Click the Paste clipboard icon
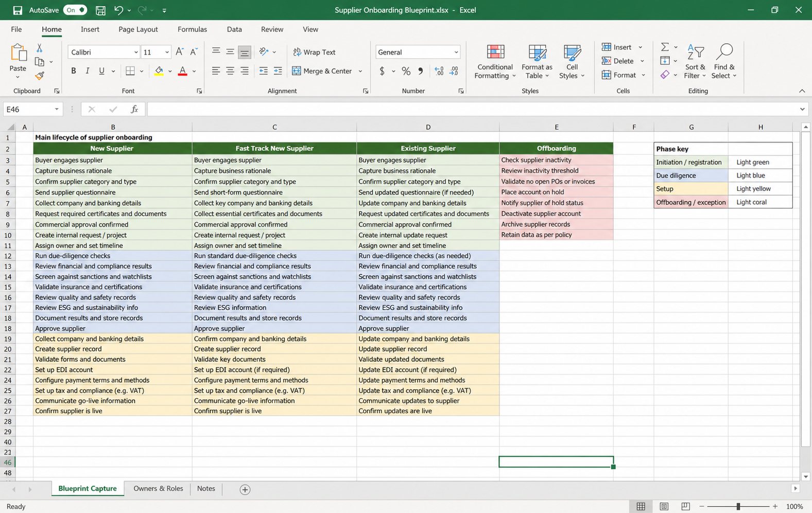Image resolution: width=812 pixels, height=513 pixels. tap(18, 52)
